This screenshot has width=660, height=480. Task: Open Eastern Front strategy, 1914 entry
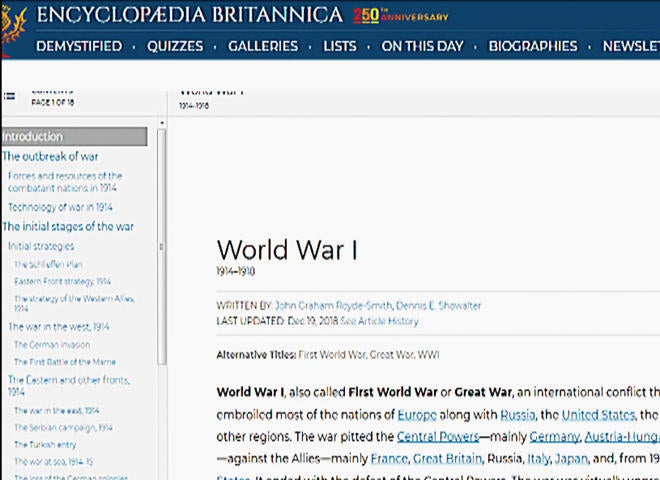click(x=62, y=281)
